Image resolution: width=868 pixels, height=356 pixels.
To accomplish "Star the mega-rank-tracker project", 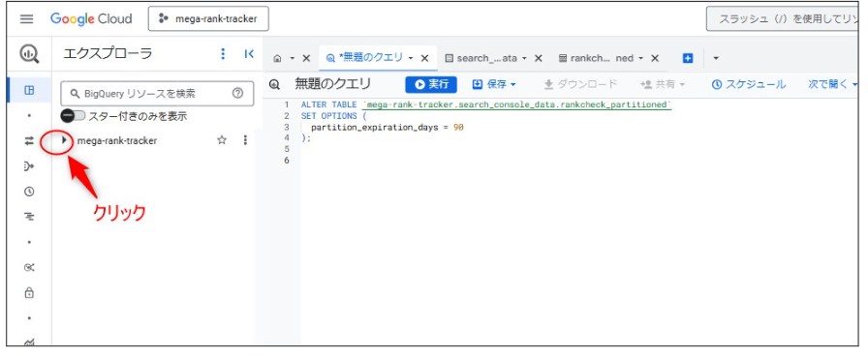I will (222, 140).
